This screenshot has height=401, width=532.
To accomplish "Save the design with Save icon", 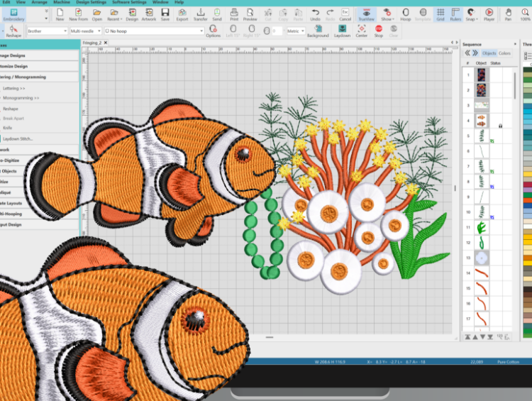I will tap(165, 15).
